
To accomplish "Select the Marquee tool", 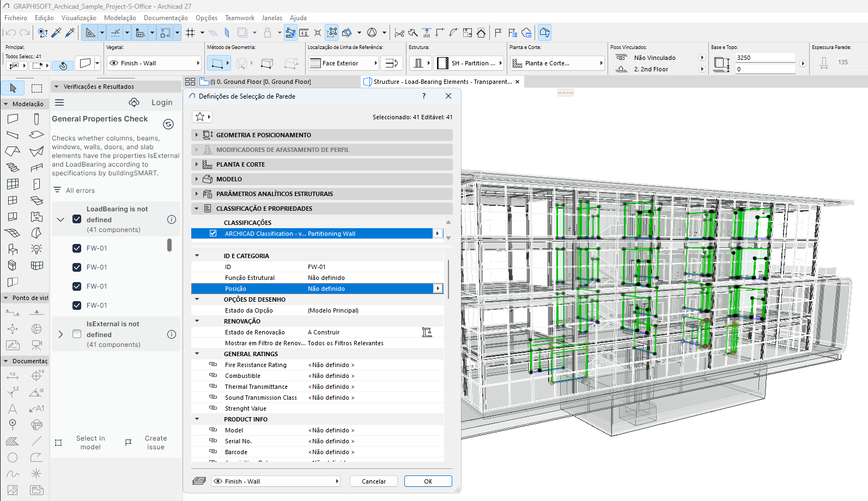I will 37,88.
